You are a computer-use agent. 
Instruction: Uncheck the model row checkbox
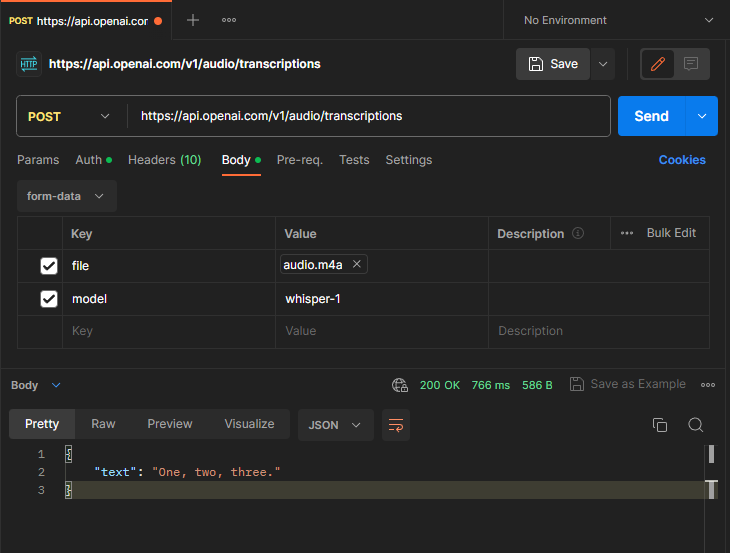(49, 299)
